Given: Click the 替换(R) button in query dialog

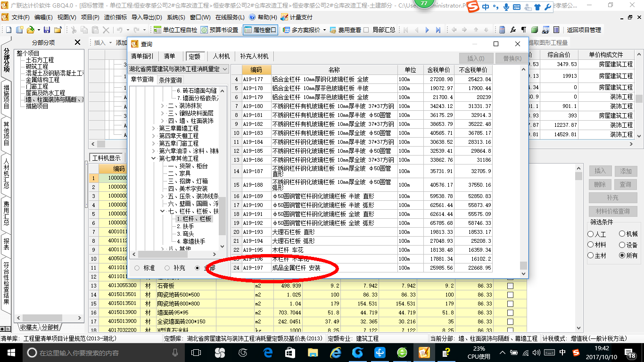Looking at the screenshot, I should 512,58.
